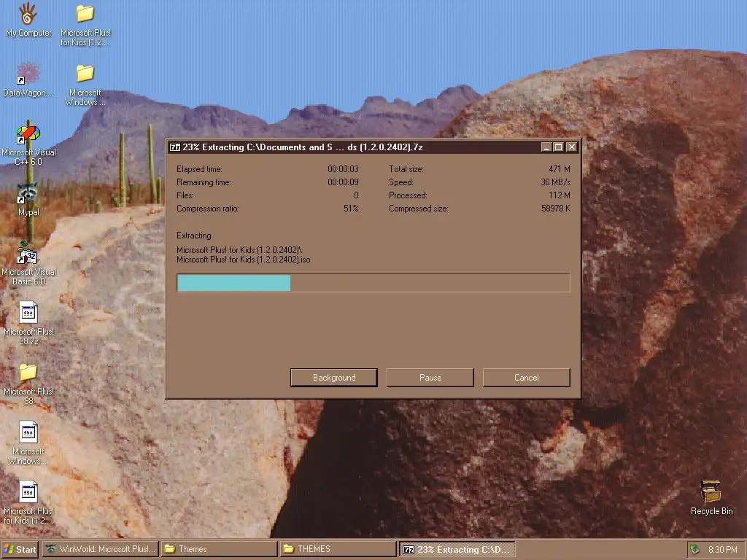Click the extraction progress bar

(373, 283)
